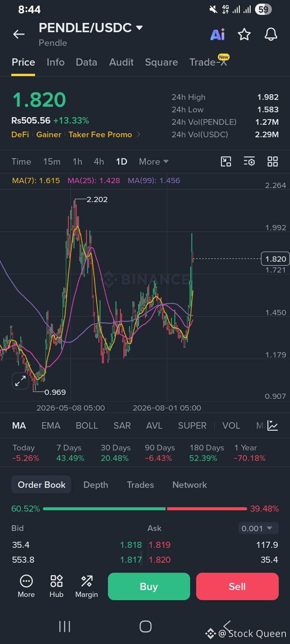Switch to the Depth tab
The image size is (290, 644).
pyautogui.click(x=96, y=485)
